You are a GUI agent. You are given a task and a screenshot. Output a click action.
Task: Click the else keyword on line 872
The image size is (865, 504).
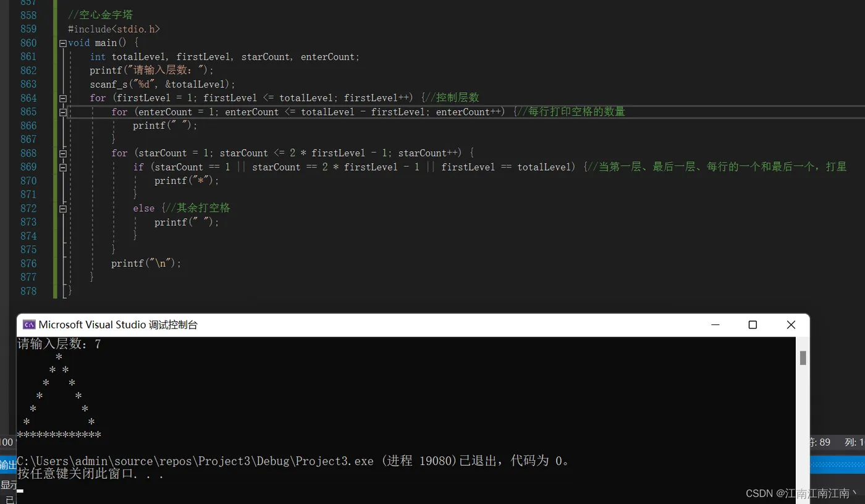(143, 208)
